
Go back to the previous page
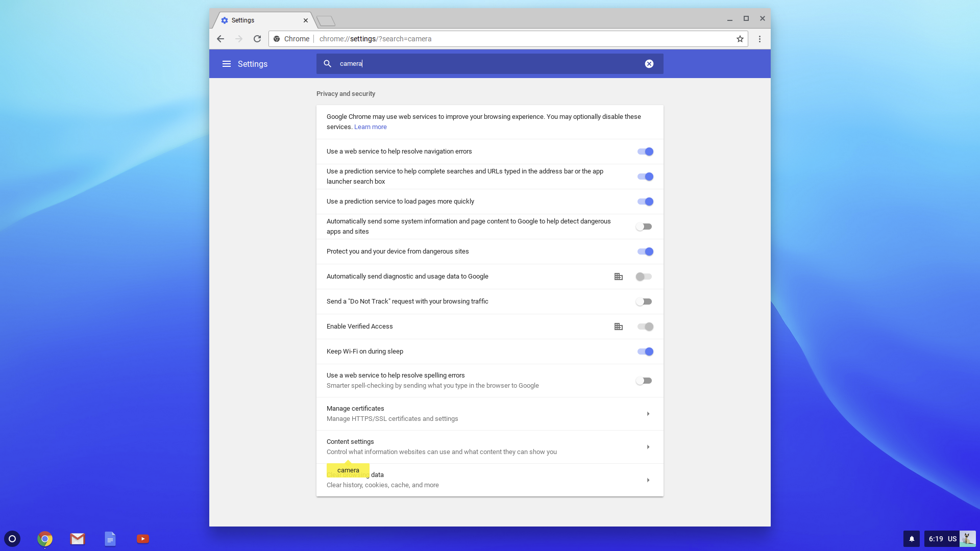[220, 39]
